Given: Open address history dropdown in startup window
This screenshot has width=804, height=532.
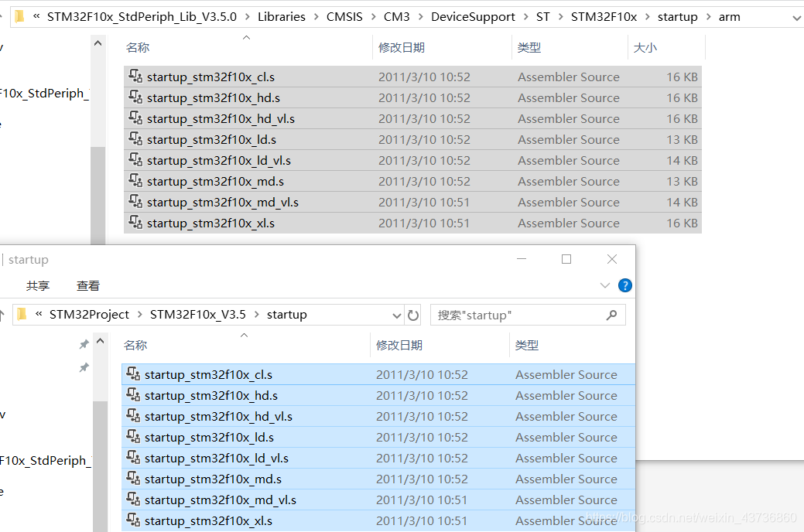Looking at the screenshot, I should coord(396,315).
